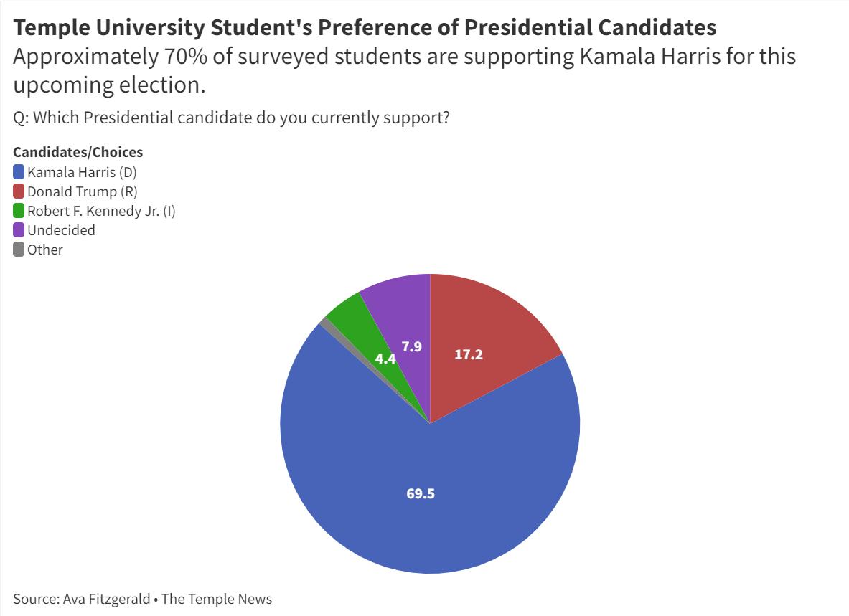849x616 pixels.
Task: Click the Candidates/Choices legend heading
Action: point(78,152)
